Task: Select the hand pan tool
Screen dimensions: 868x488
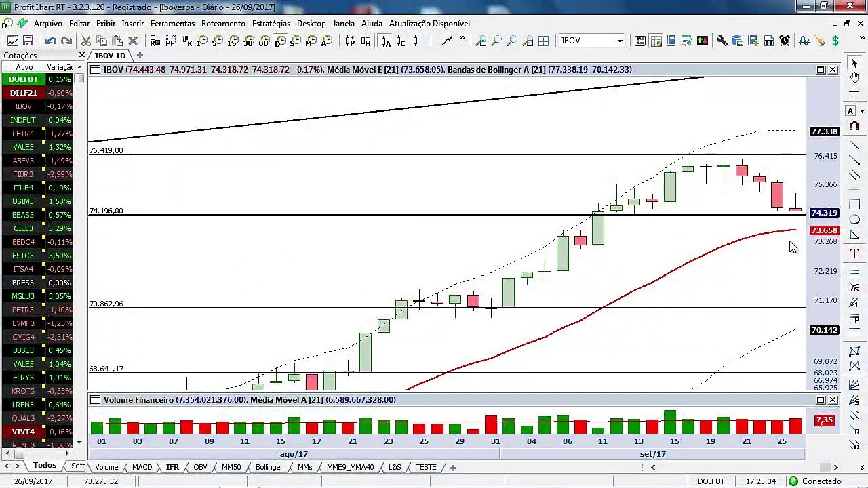Action: [x=854, y=77]
